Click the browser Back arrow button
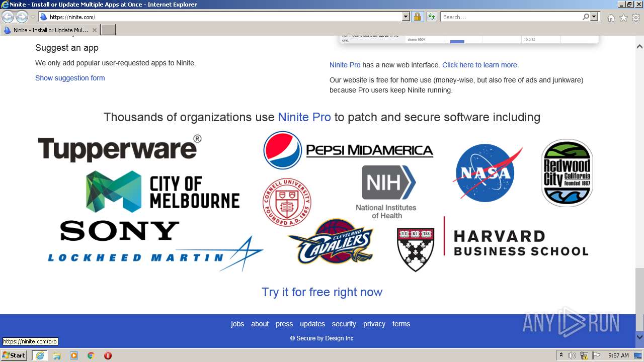The image size is (644, 362). 8,17
